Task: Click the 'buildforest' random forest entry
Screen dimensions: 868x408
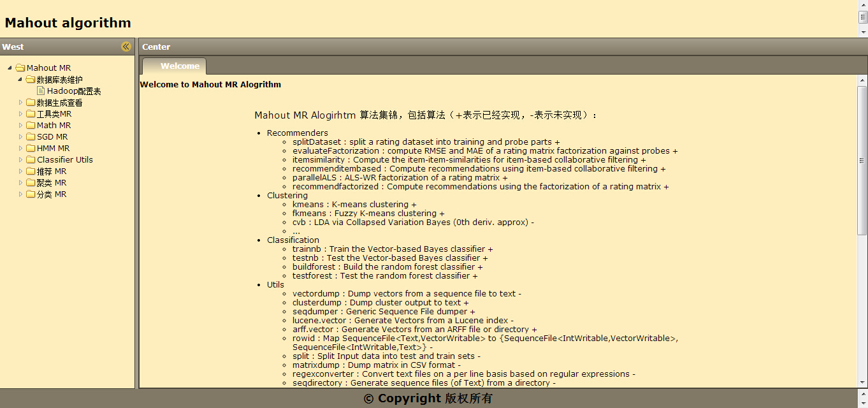Action: click(387, 267)
